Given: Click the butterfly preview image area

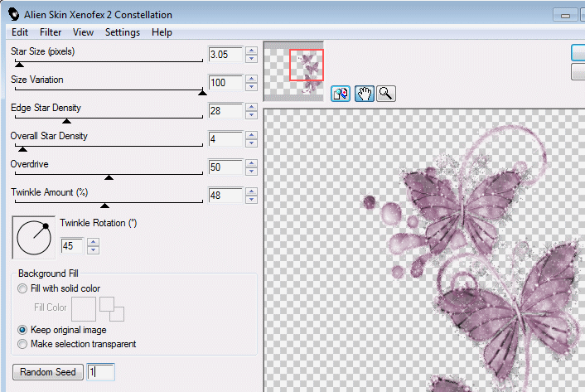Looking at the screenshot, I should pos(424,250).
